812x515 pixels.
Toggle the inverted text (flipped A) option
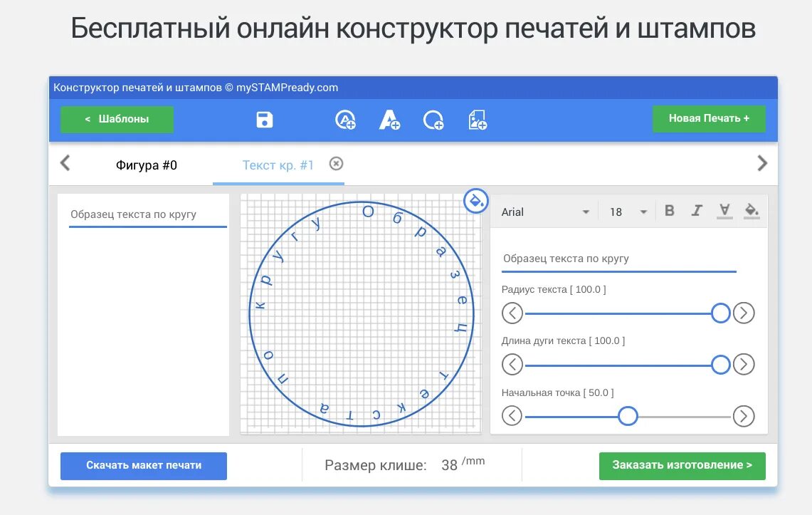724,211
